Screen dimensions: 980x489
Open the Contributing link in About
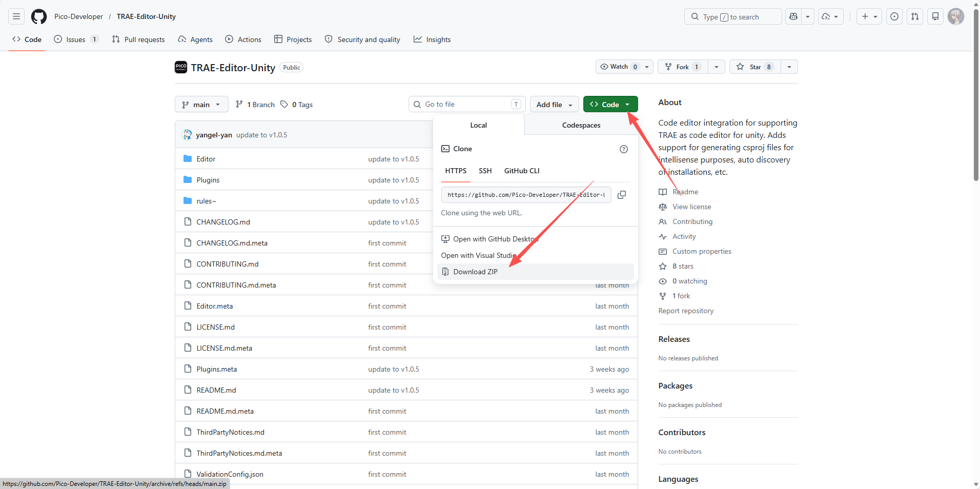(692, 221)
